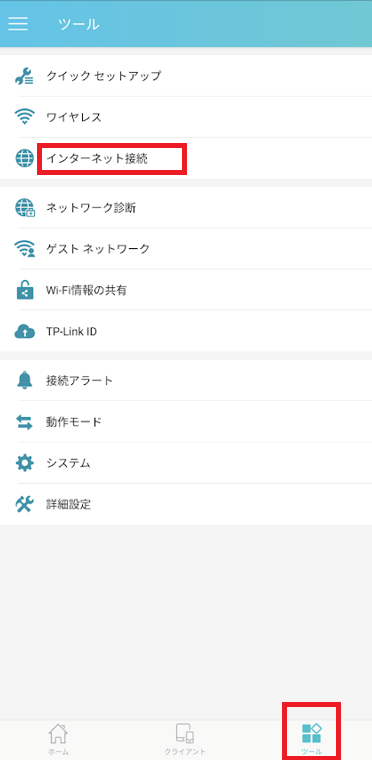This screenshot has height=760, width=372.
Task: Tap the Quick Setup wrench icon
Action: tap(24, 76)
